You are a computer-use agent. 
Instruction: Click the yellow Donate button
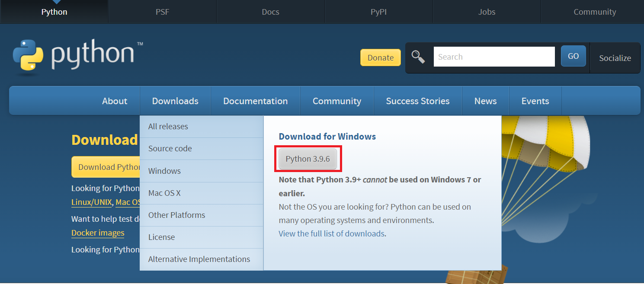pos(381,57)
